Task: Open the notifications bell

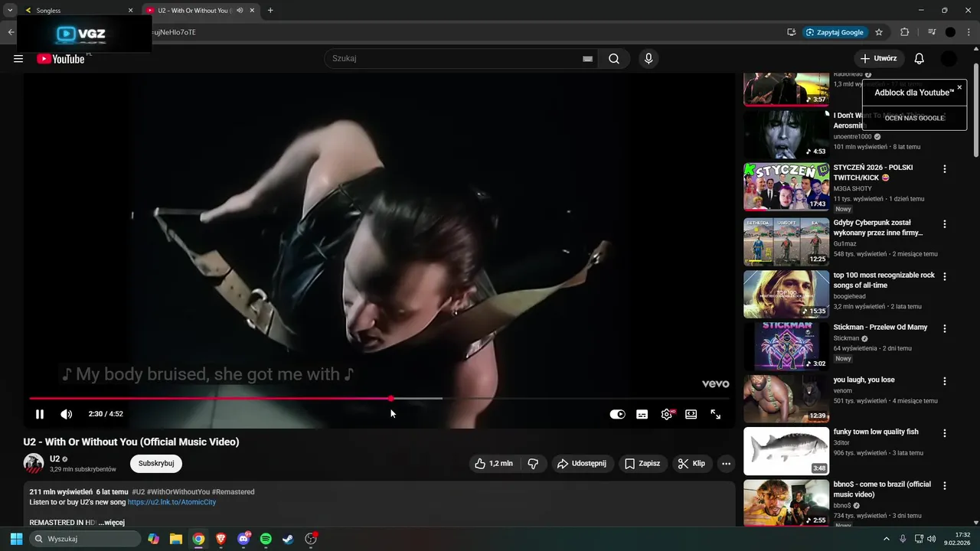Action: point(920,58)
